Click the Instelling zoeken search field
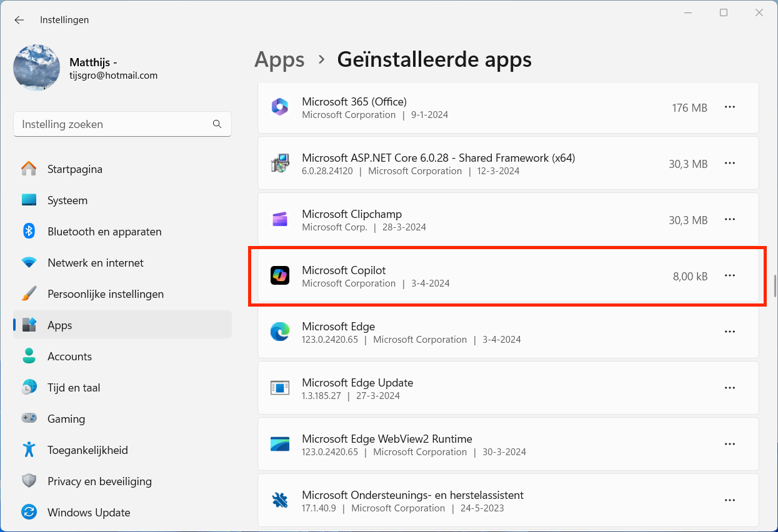This screenshot has width=778, height=532. 112,124
